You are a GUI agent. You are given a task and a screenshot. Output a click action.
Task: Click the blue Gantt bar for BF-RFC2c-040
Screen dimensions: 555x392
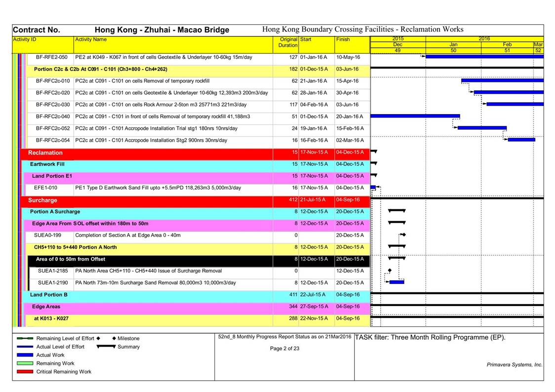pyautogui.click(x=415, y=116)
